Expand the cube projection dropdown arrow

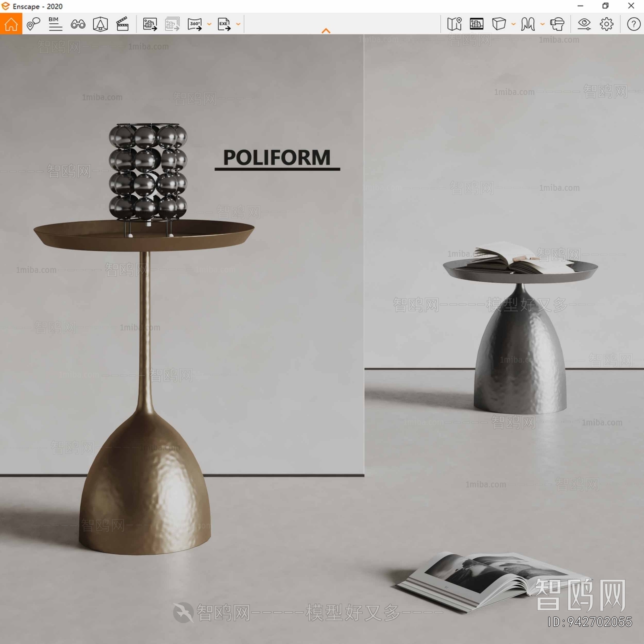(x=513, y=24)
